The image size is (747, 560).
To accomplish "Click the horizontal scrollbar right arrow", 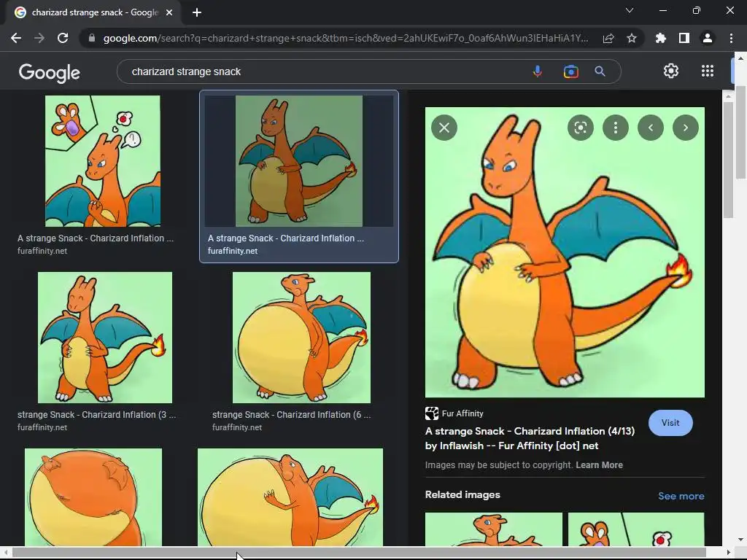I will tap(729, 553).
